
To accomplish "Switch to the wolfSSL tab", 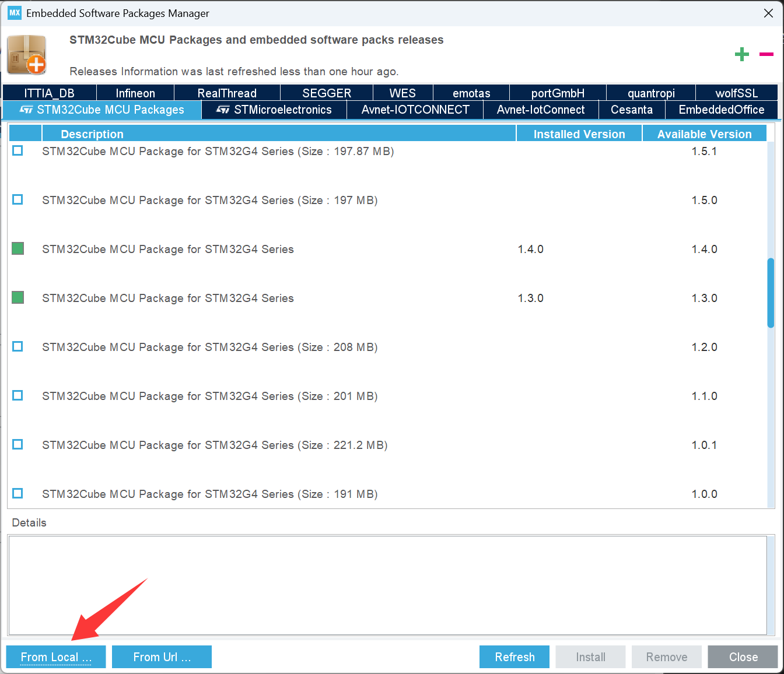I will pyautogui.click(x=737, y=93).
